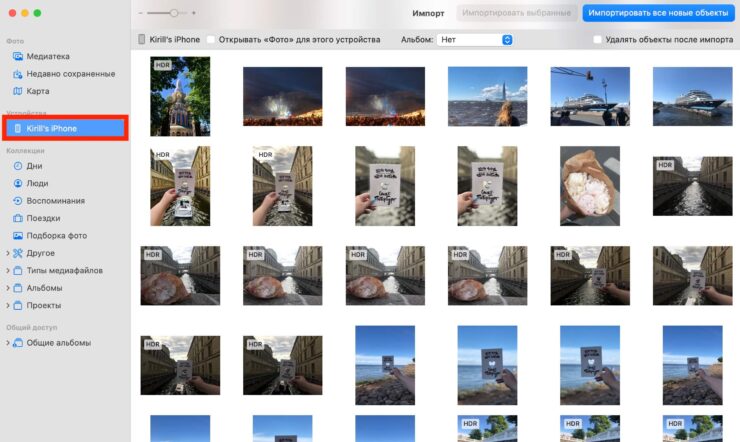Open Люди people collection
This screenshot has height=442, width=740.
point(36,183)
